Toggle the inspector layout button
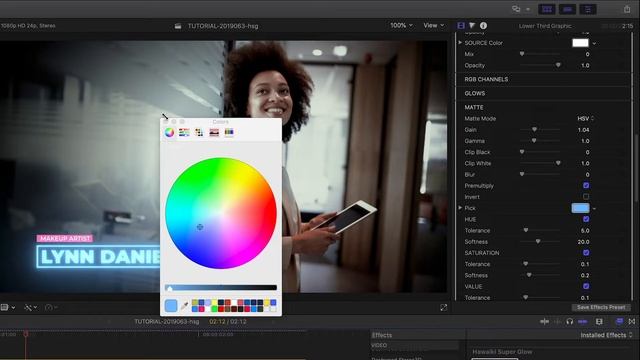640x360 pixels. (x=588, y=9)
